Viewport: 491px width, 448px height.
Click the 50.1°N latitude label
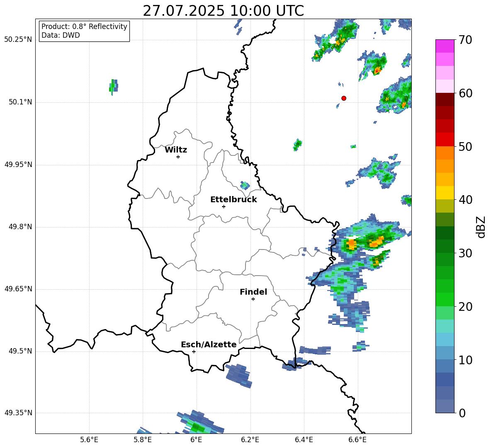coord(20,102)
